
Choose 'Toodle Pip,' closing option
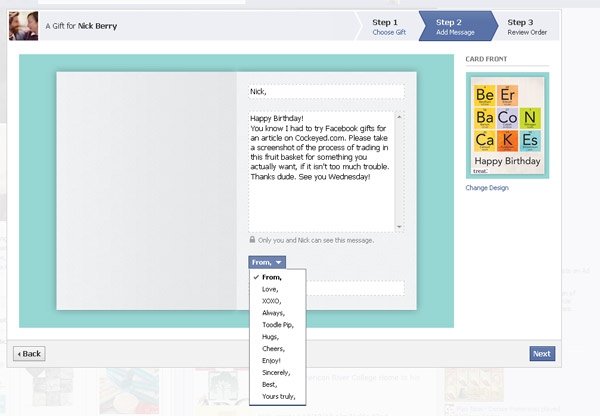coord(277,325)
